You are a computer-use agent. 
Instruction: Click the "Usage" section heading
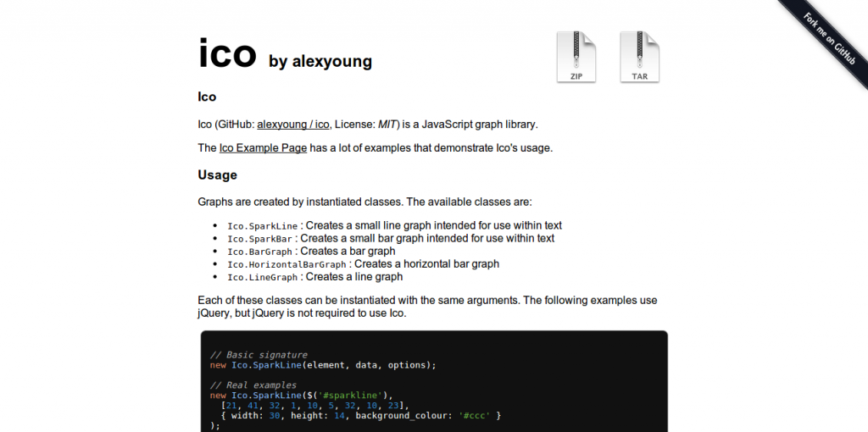tap(218, 175)
